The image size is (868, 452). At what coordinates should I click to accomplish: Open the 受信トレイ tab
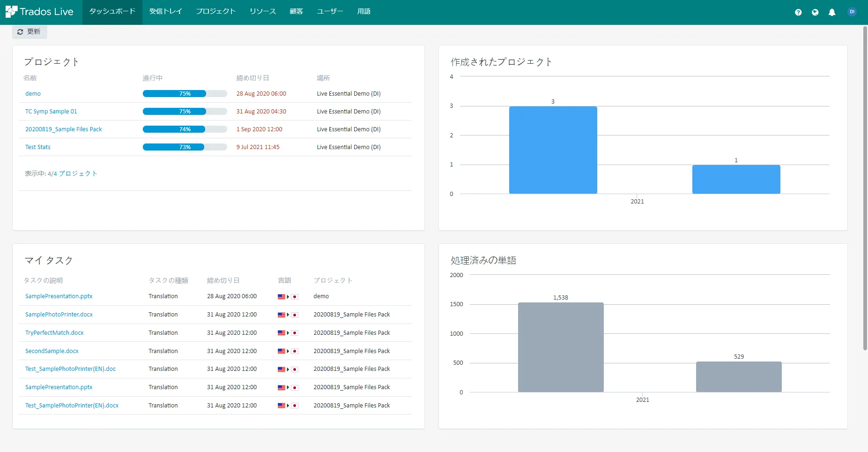tap(166, 12)
